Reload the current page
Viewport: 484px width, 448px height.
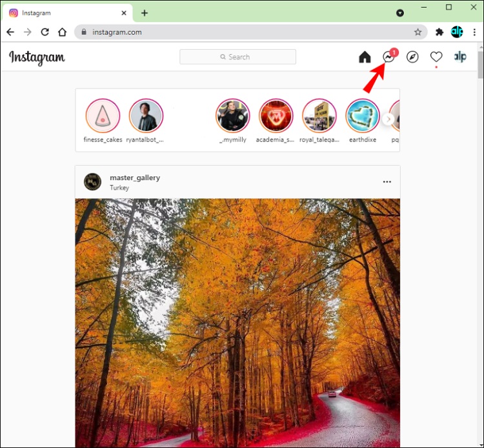pos(45,32)
